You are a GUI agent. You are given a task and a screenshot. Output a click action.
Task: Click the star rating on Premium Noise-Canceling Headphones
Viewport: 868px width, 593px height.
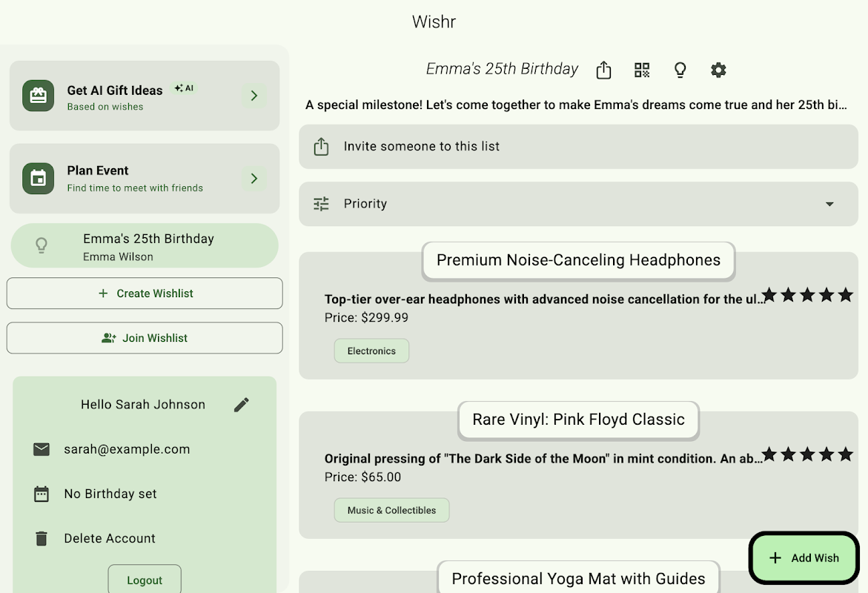[x=807, y=295]
